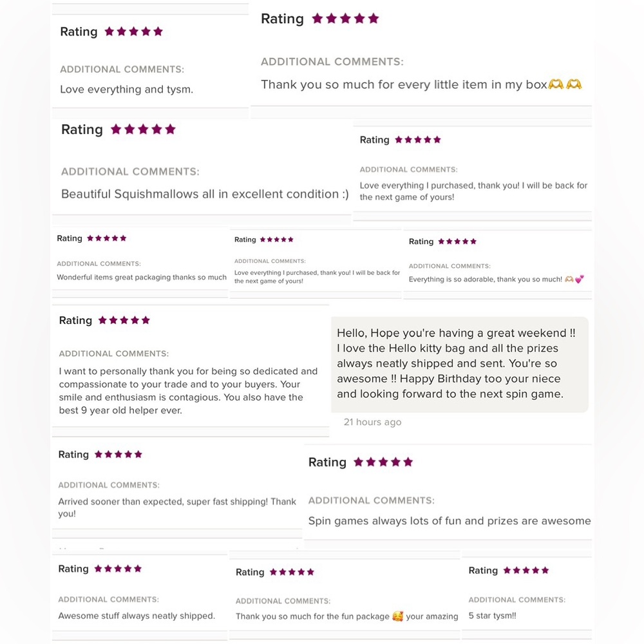644x644 pixels.
Task: Click the stars above "5 star tysm!!"
Action: point(526,571)
